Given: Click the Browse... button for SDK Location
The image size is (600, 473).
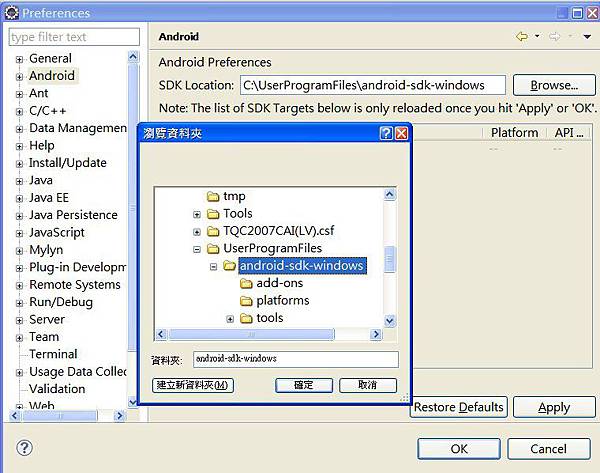Looking at the screenshot, I should click(x=554, y=85).
